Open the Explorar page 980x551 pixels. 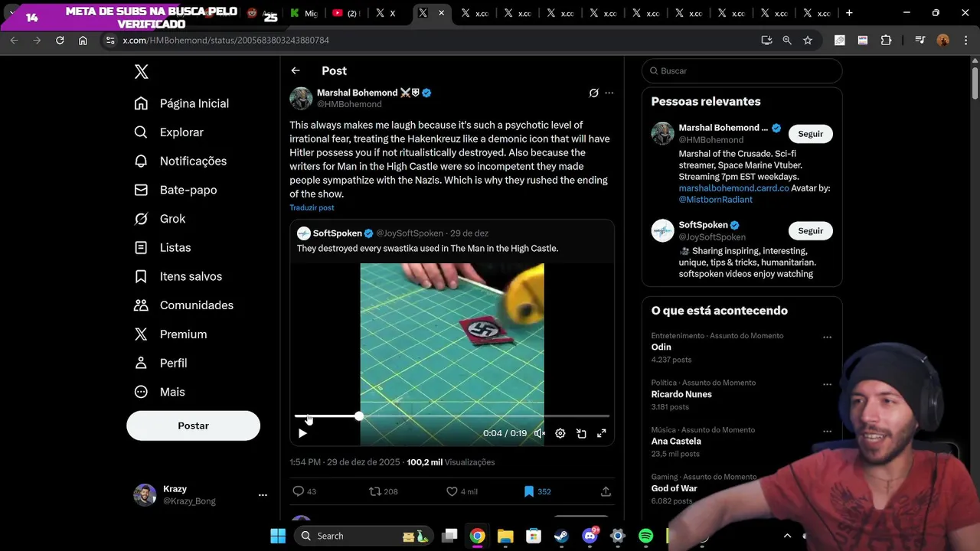click(x=169, y=132)
